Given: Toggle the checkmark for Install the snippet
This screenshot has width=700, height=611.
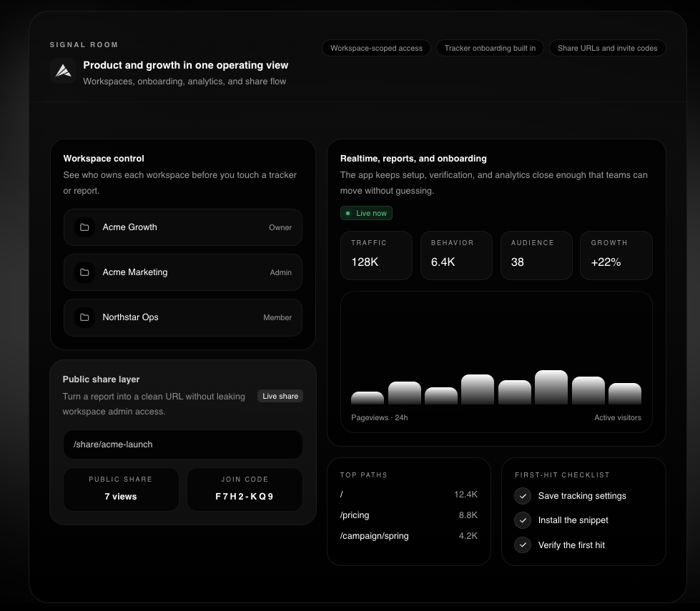Looking at the screenshot, I should pyautogui.click(x=523, y=520).
